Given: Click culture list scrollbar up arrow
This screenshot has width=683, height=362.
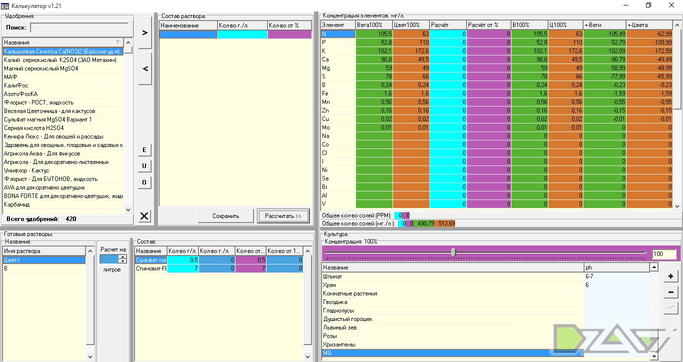Looking at the screenshot, I should [654, 267].
